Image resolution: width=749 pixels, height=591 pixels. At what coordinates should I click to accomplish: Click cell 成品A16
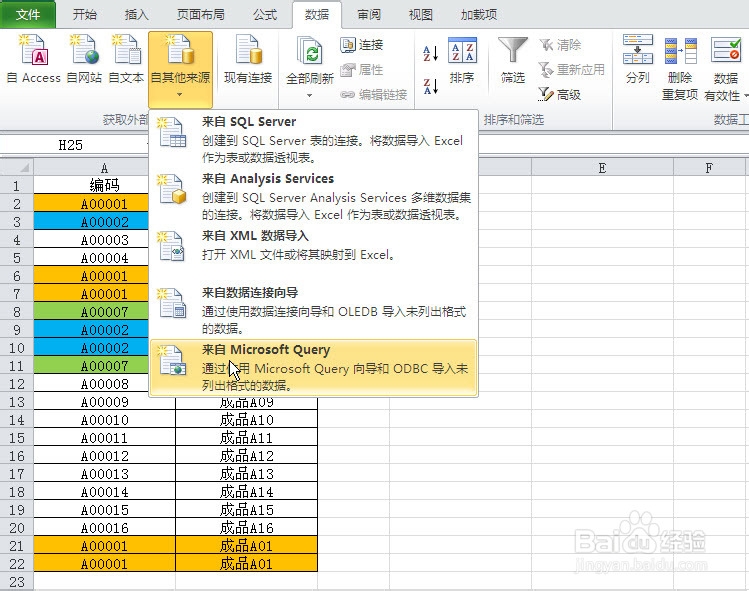coord(246,528)
